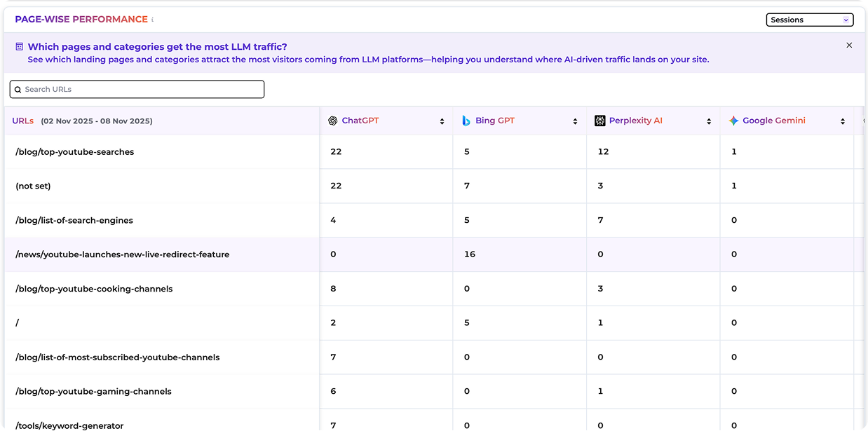This screenshot has width=868, height=431.
Task: Click the info icon beside the banner heading
Action: 20,47
